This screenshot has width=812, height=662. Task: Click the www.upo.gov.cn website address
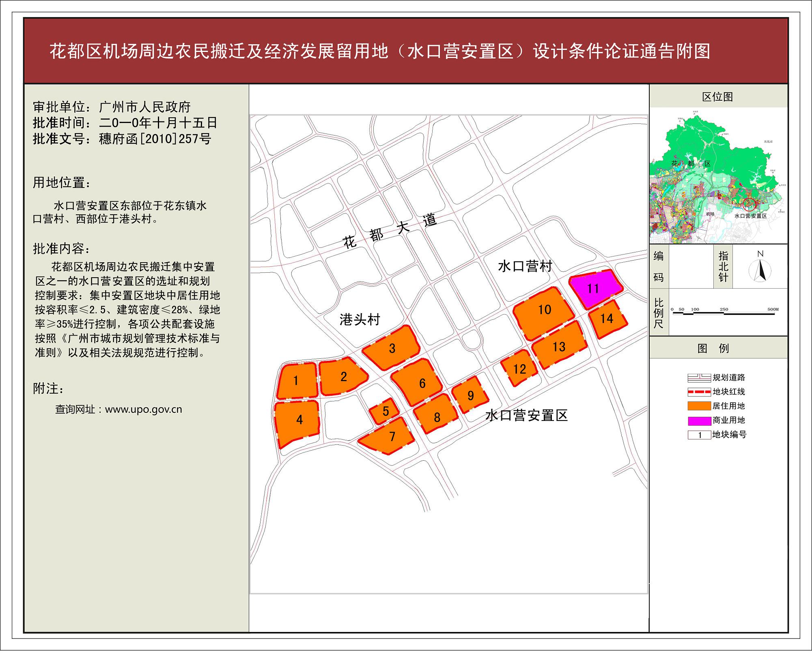pyautogui.click(x=143, y=409)
